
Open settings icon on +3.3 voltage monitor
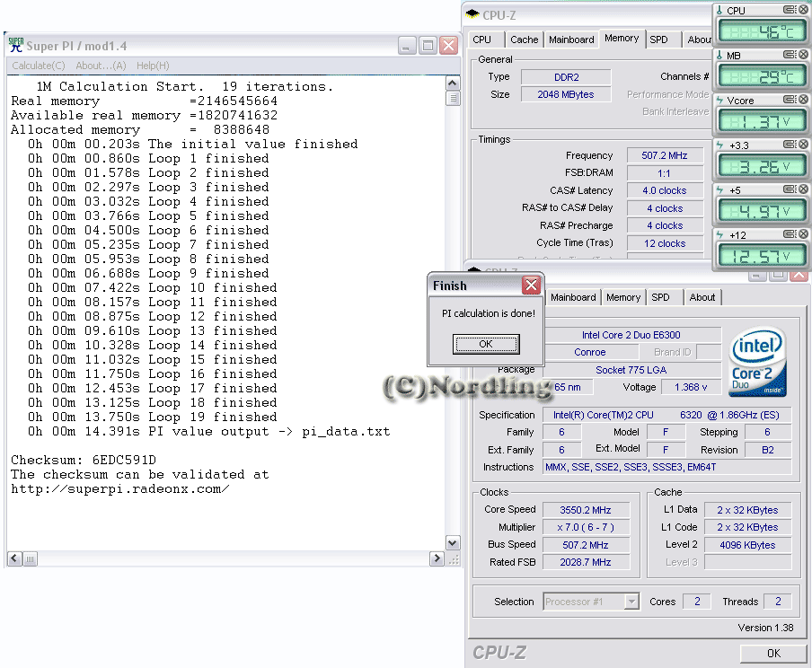pos(790,144)
